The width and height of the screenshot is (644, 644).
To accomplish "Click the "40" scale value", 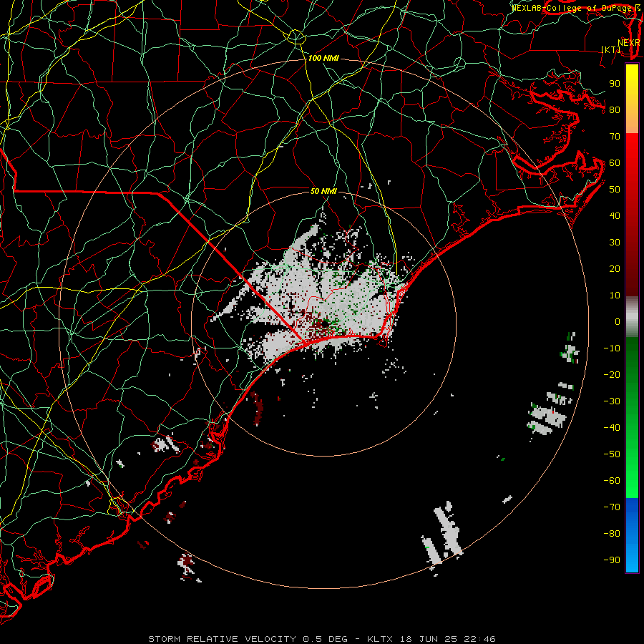I will (615, 216).
